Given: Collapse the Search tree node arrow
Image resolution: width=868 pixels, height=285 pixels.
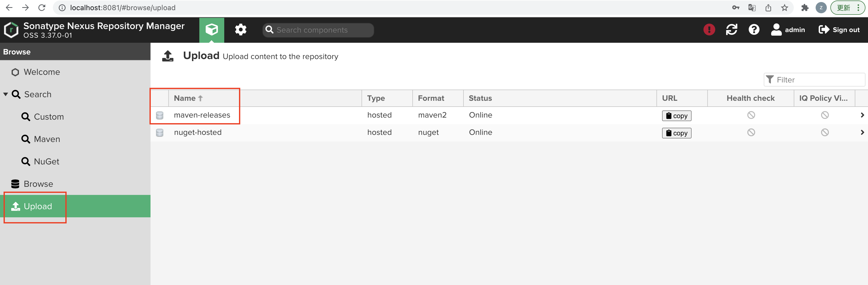Looking at the screenshot, I should [6, 94].
